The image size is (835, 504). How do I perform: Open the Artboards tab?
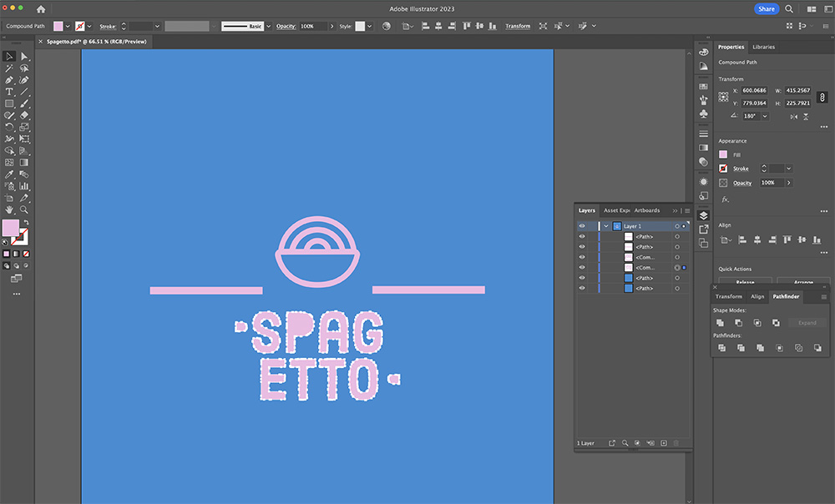tap(647, 210)
